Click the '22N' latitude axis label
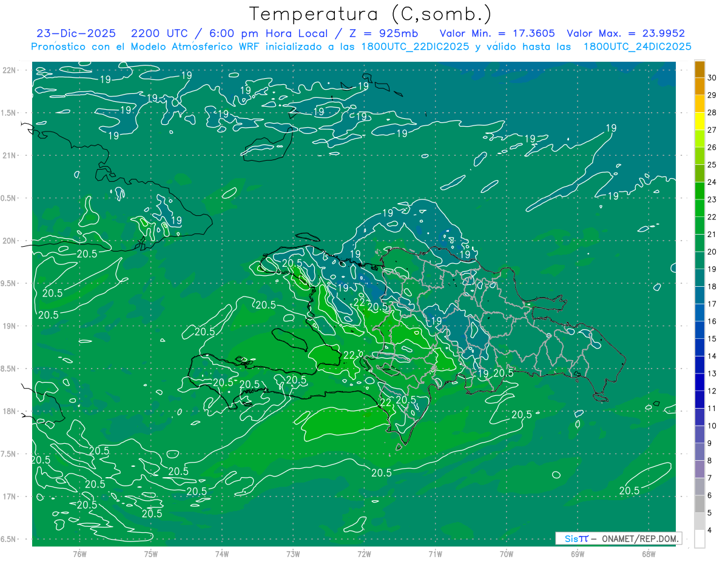The height and width of the screenshot is (562, 728). [x=10, y=70]
